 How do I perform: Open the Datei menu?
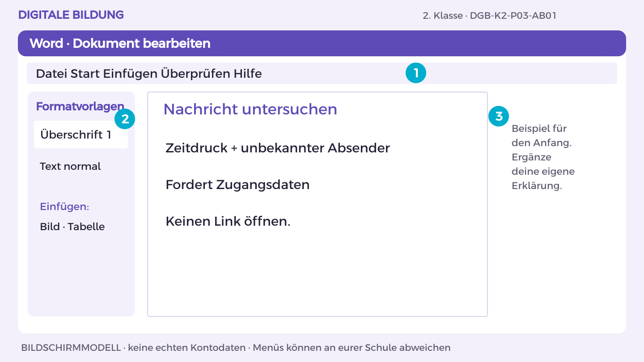coord(51,74)
